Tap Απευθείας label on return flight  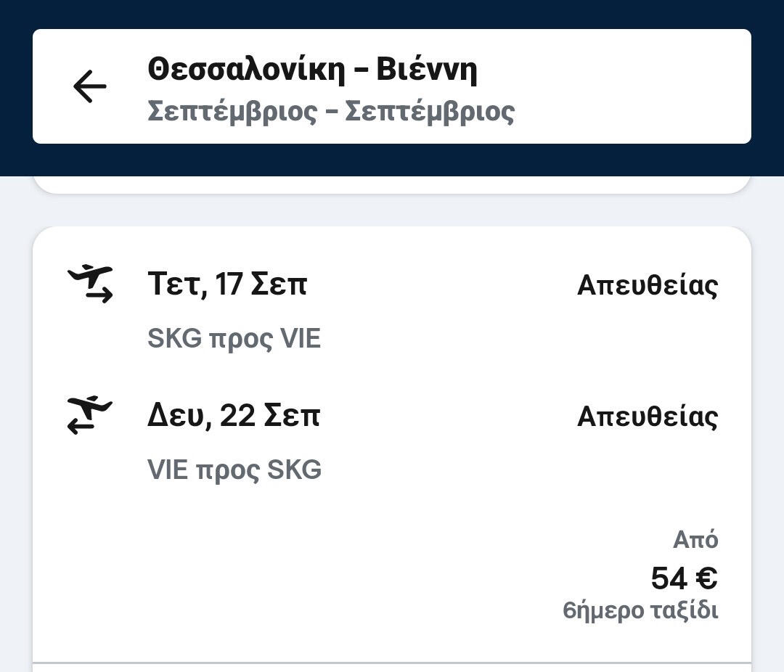647,417
